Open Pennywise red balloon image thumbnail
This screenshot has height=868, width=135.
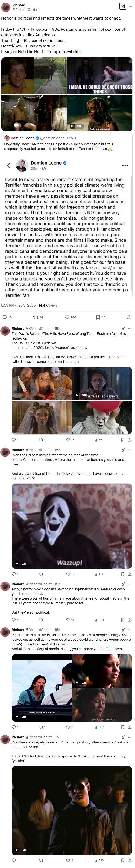pos(102,418)
